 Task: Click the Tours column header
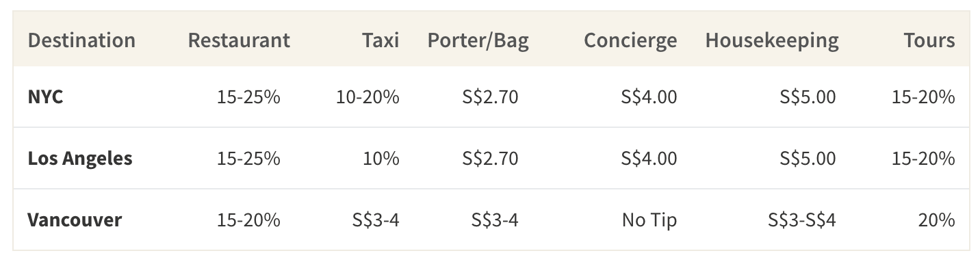(929, 40)
